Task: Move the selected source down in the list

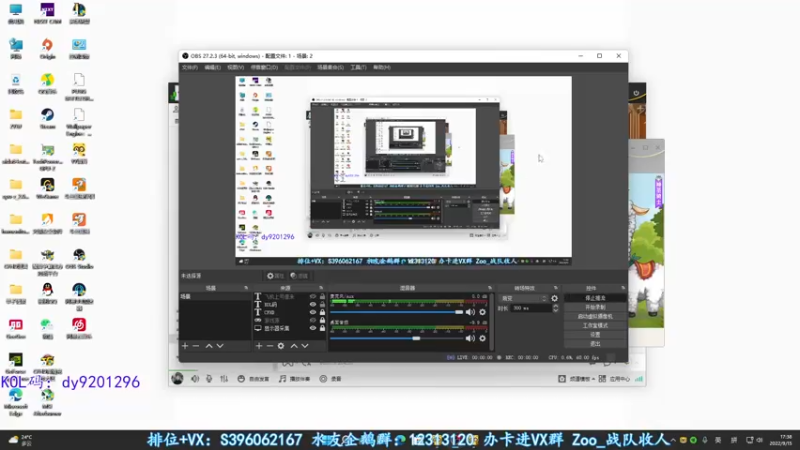Action: (x=305, y=346)
